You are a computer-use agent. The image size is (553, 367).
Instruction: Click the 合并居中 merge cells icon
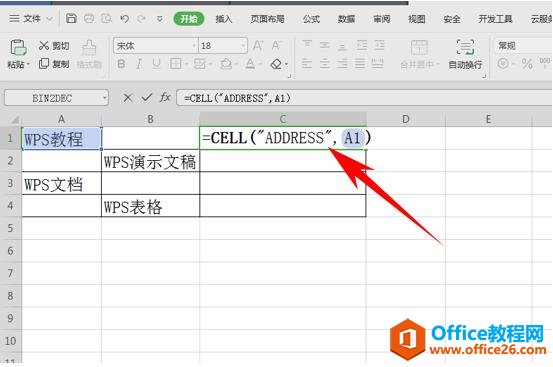[x=419, y=48]
